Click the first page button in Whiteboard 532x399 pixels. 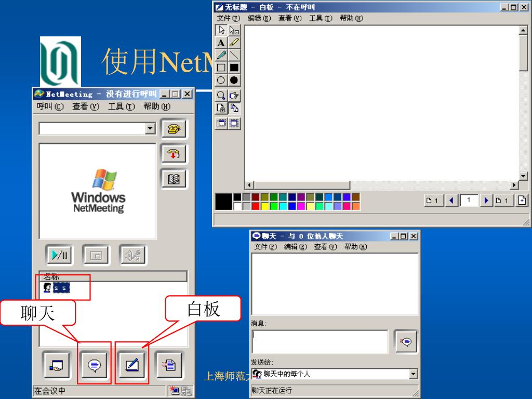[x=433, y=201]
